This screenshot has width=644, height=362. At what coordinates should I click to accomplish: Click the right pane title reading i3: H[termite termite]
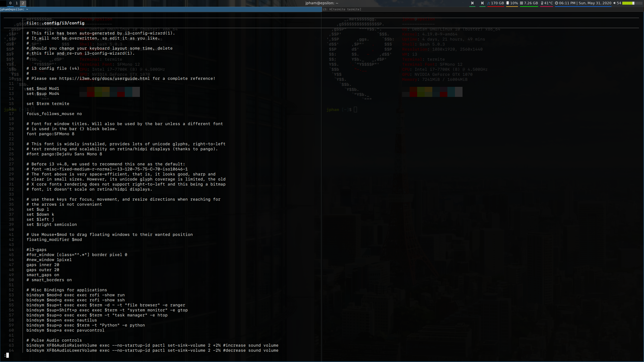click(342, 9)
